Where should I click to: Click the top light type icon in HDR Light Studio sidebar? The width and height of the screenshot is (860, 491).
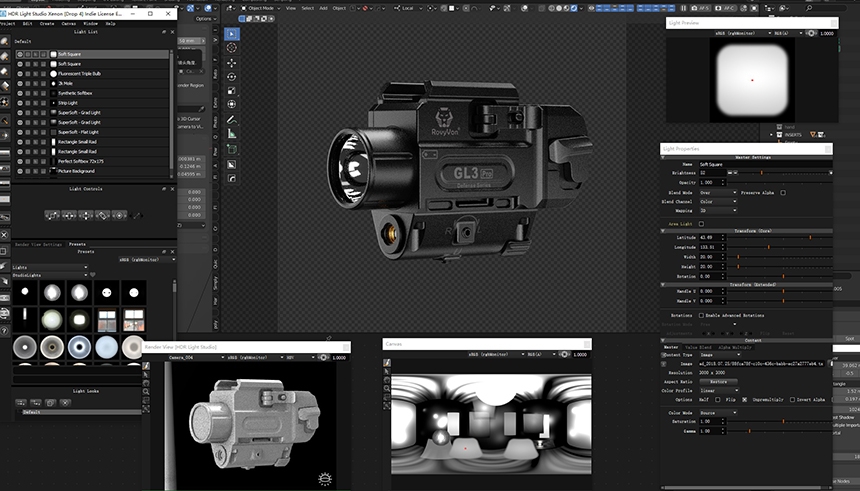(x=4, y=42)
